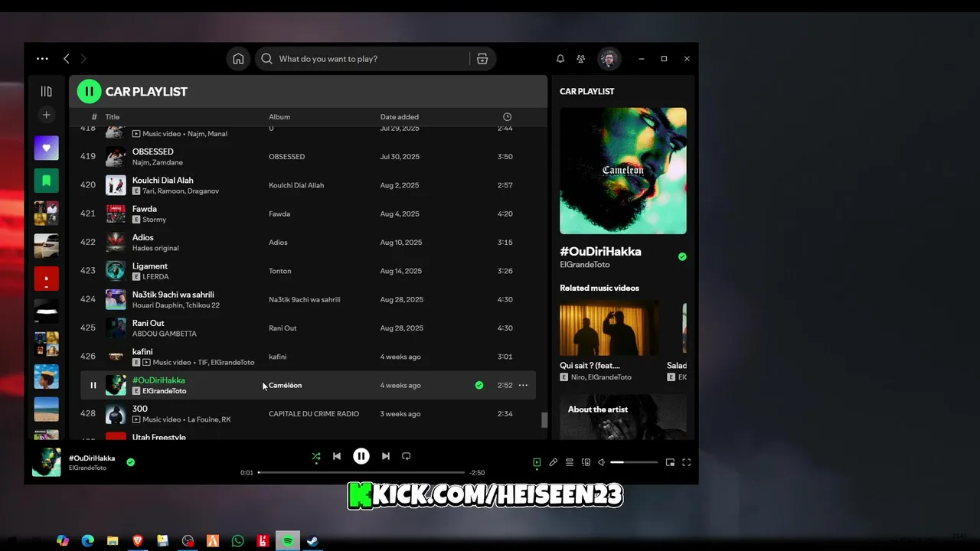The image size is (980, 551).
Task: Toggle saved checkmark in right panel
Action: click(682, 257)
